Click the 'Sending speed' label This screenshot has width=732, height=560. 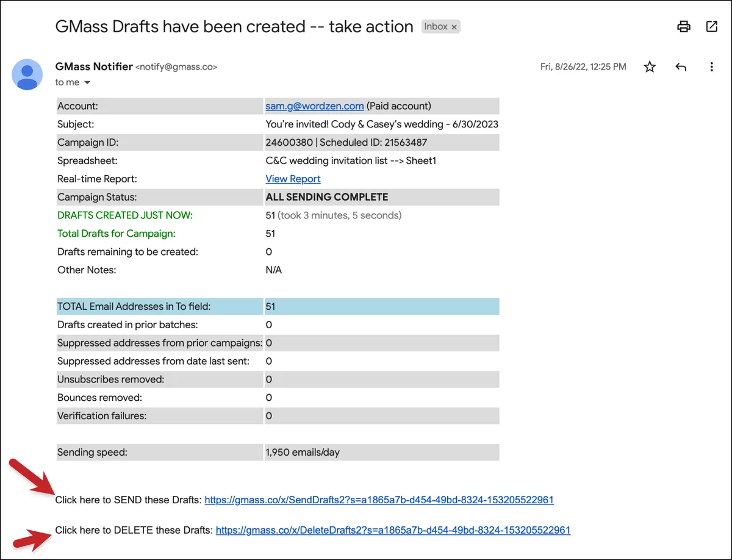(92, 453)
